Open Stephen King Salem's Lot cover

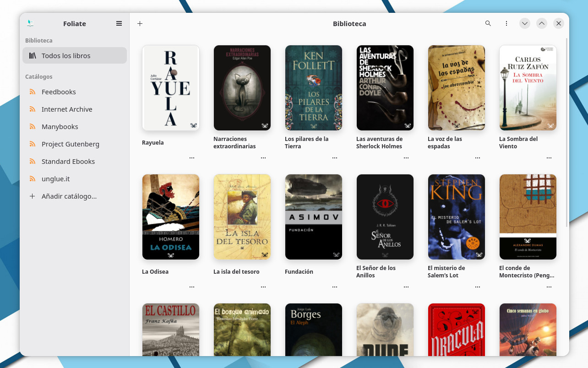coord(457,217)
